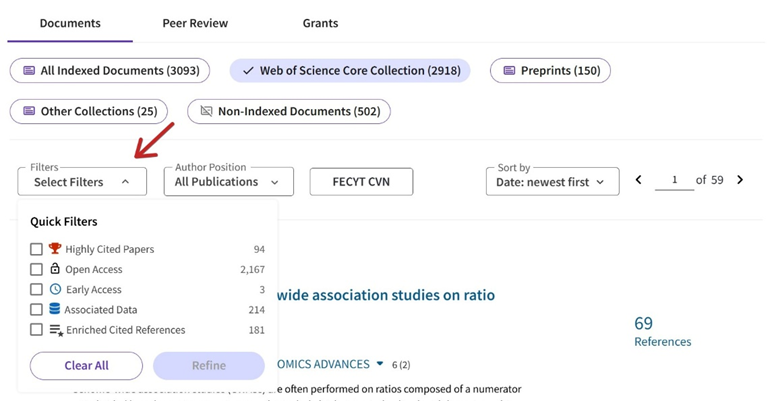Check the Early Access checkbox
This screenshot has height=401, width=778.
tap(36, 289)
